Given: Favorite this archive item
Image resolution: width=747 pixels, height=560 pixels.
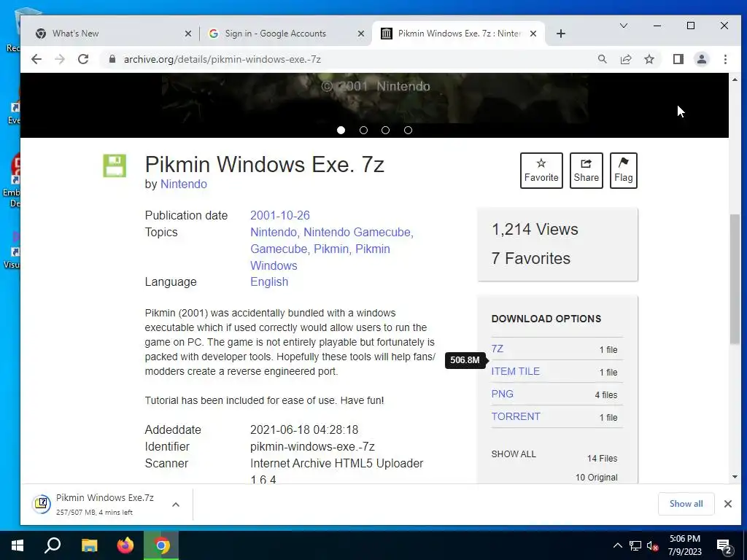Looking at the screenshot, I should click(x=541, y=171).
